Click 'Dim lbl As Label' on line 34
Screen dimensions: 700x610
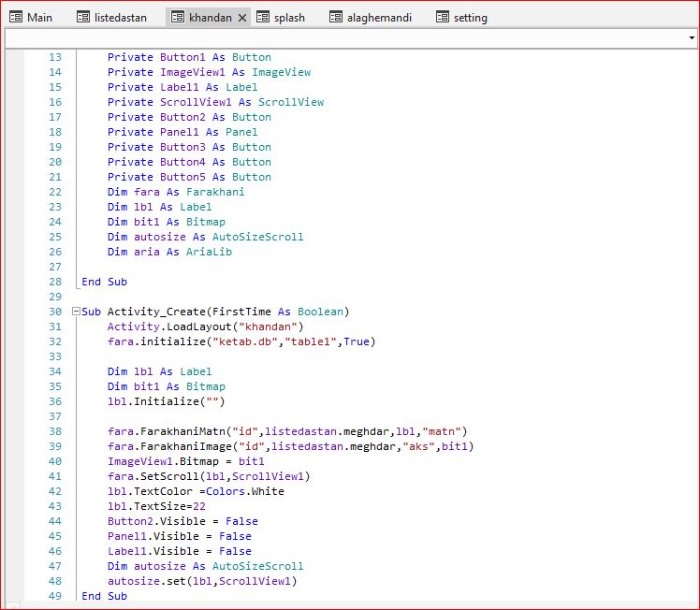(x=159, y=371)
